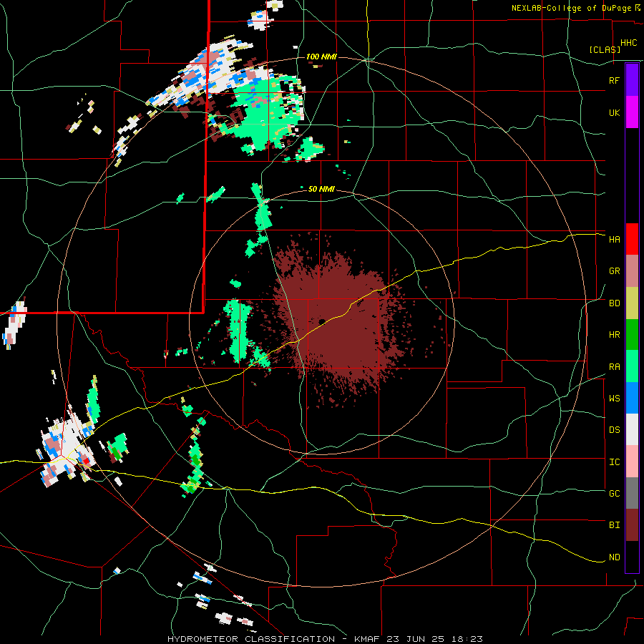Click the dusty pink GR legend swatch
Image resolution: width=644 pixels, height=644 pixels.
pos(632,271)
